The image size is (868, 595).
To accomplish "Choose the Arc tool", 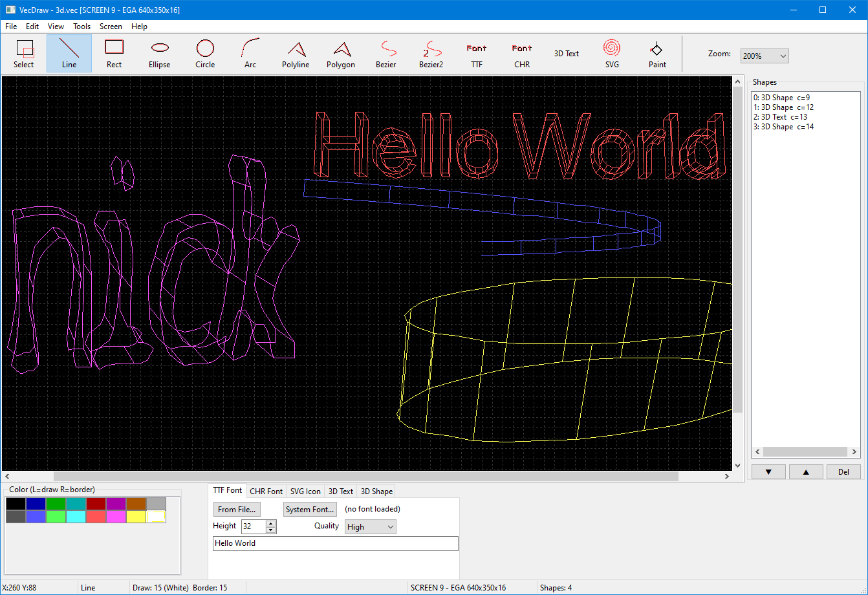I will click(x=250, y=53).
